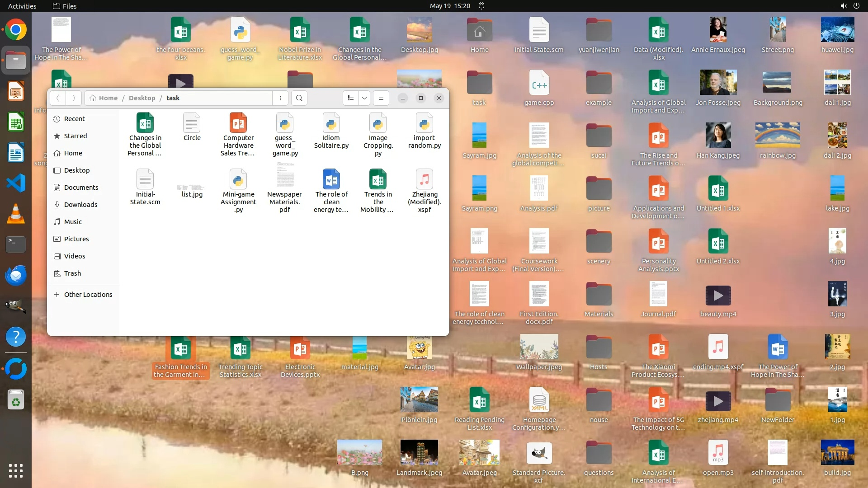Select the list.jpg thumbnail
This screenshot has width=868, height=488.
pyautogui.click(x=192, y=188)
